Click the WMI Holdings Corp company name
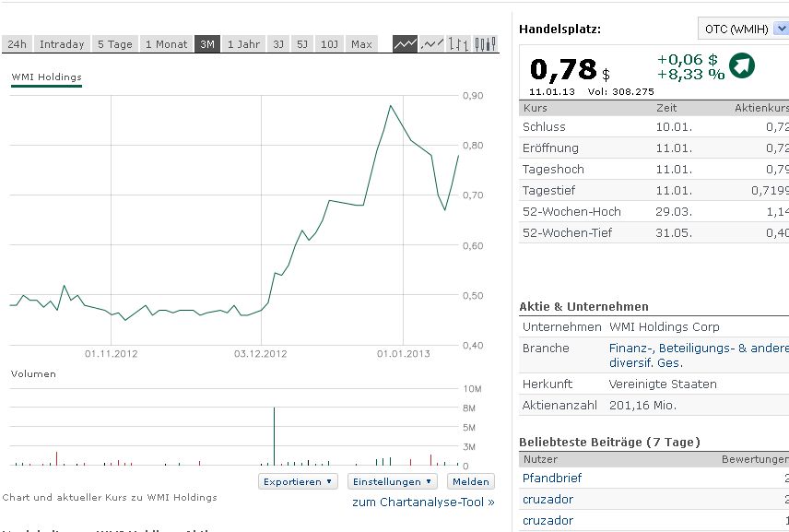 click(665, 326)
